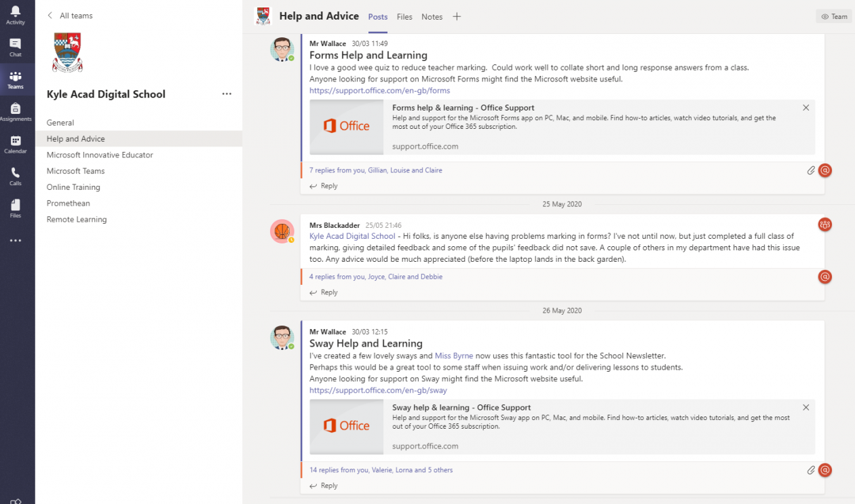The height and width of the screenshot is (504, 855).
Task: Click the paperclip icon on Forms post
Action: 811,170
